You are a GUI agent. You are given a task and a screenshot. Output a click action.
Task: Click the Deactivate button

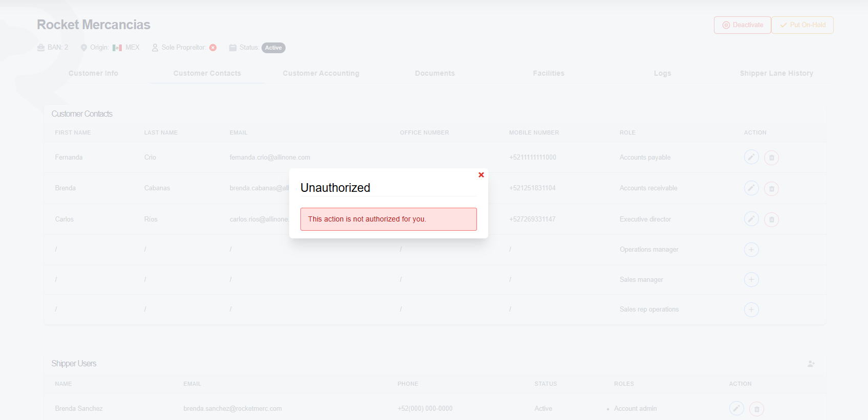(x=743, y=25)
